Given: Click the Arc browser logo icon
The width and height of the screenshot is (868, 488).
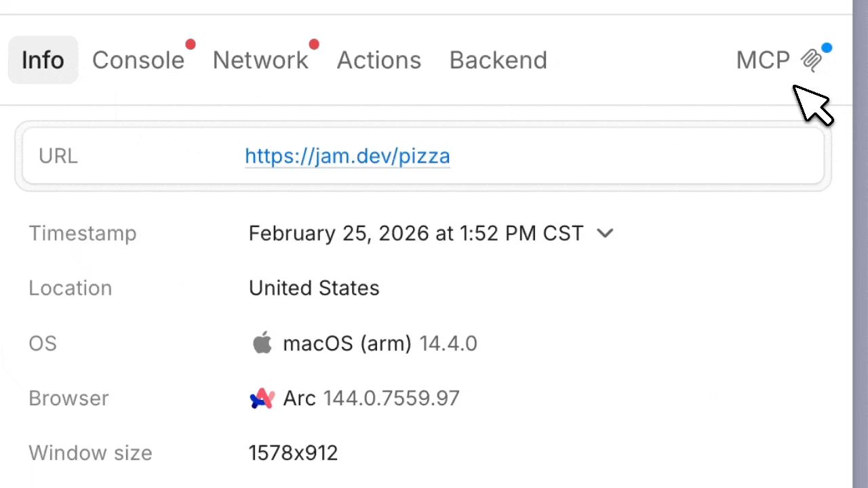Looking at the screenshot, I should [x=262, y=399].
